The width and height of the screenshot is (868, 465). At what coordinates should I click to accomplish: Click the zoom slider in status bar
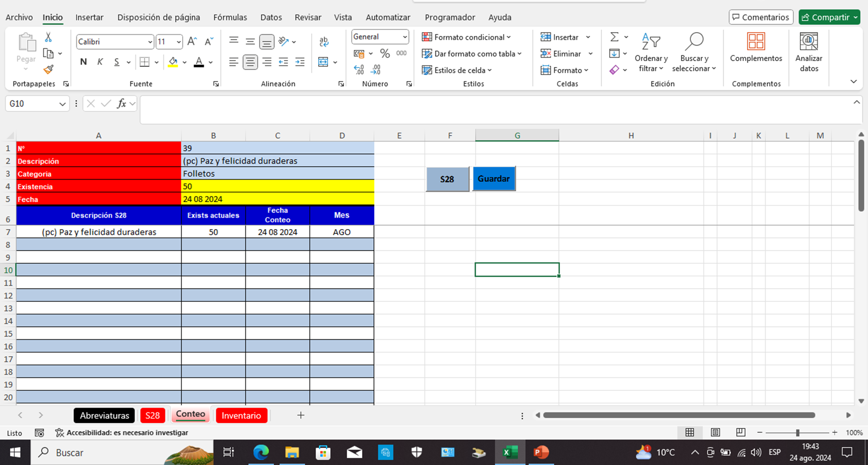797,432
